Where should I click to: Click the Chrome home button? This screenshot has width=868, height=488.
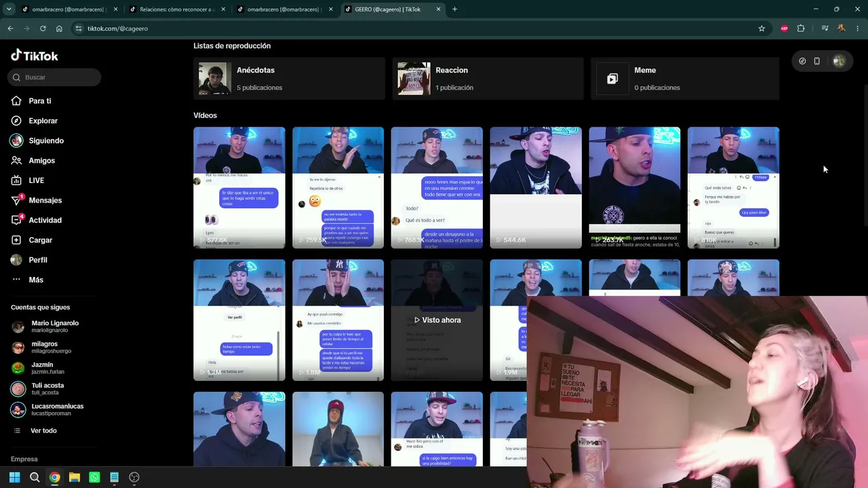tap(59, 28)
